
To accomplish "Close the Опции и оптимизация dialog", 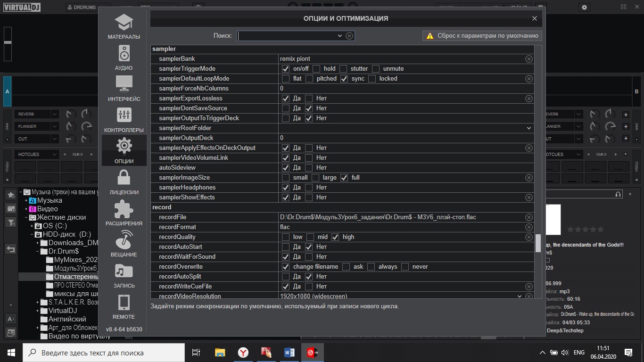I will tap(534, 18).
